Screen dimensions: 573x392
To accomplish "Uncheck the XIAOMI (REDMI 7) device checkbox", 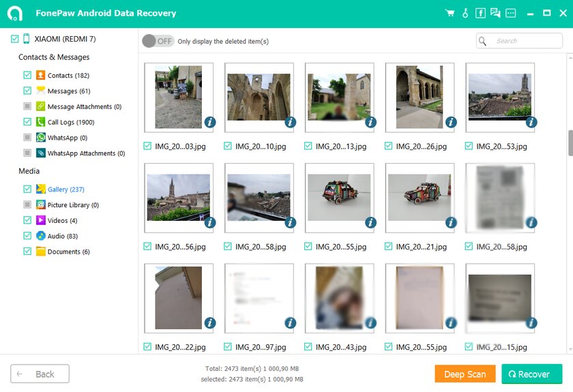I will (x=14, y=39).
